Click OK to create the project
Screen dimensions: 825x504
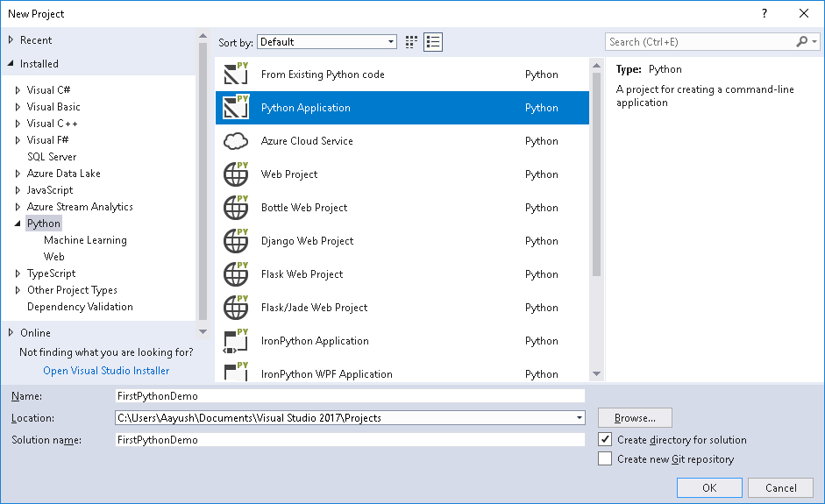point(709,487)
